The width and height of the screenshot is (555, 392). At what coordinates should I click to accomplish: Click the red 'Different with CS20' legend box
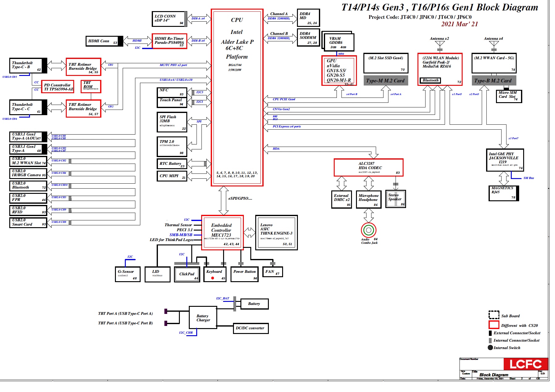click(494, 325)
